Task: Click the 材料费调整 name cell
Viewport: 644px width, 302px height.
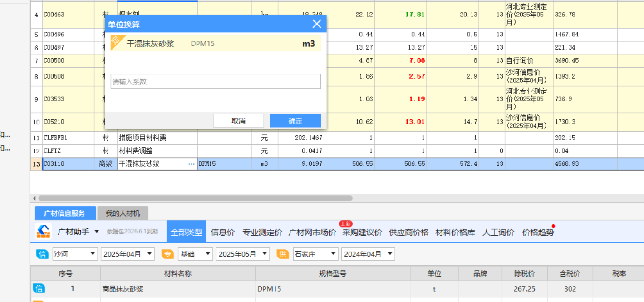Action: point(157,151)
